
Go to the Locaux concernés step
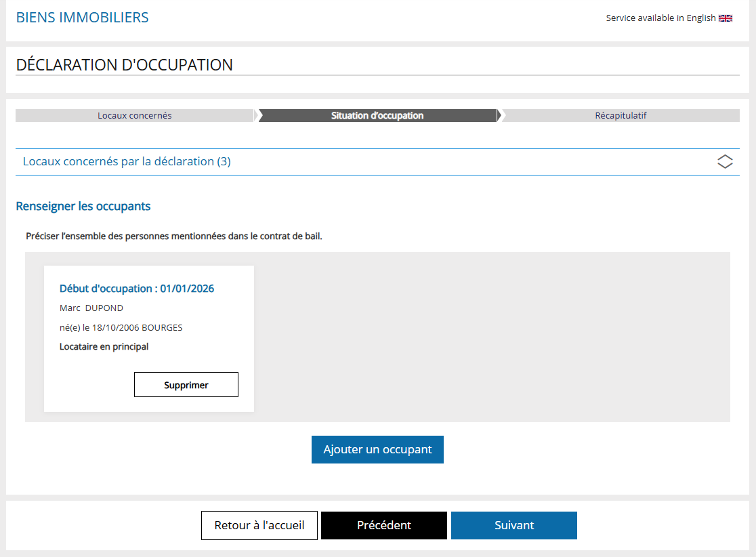point(135,116)
